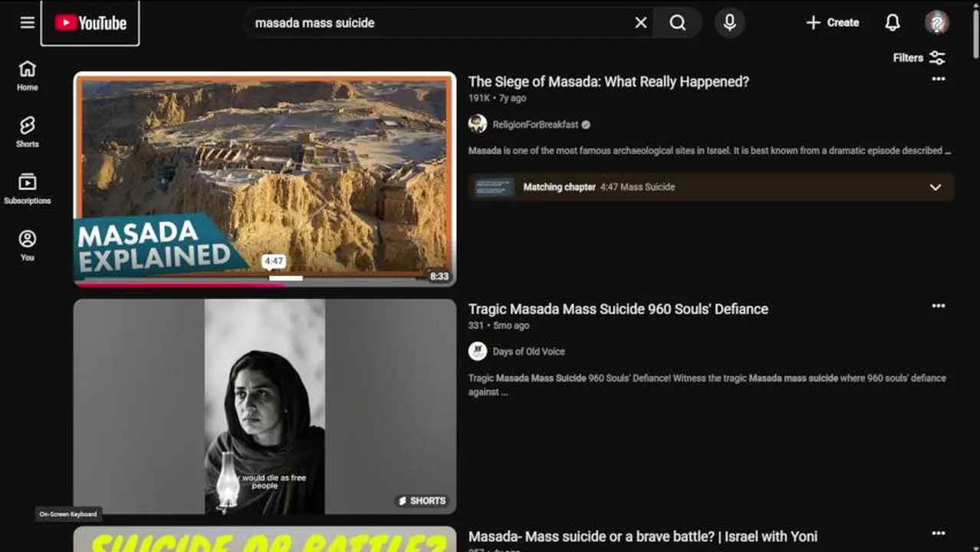Click the On-Screen Keyboard tooltip button
The width and height of the screenshot is (980, 552).
[68, 514]
